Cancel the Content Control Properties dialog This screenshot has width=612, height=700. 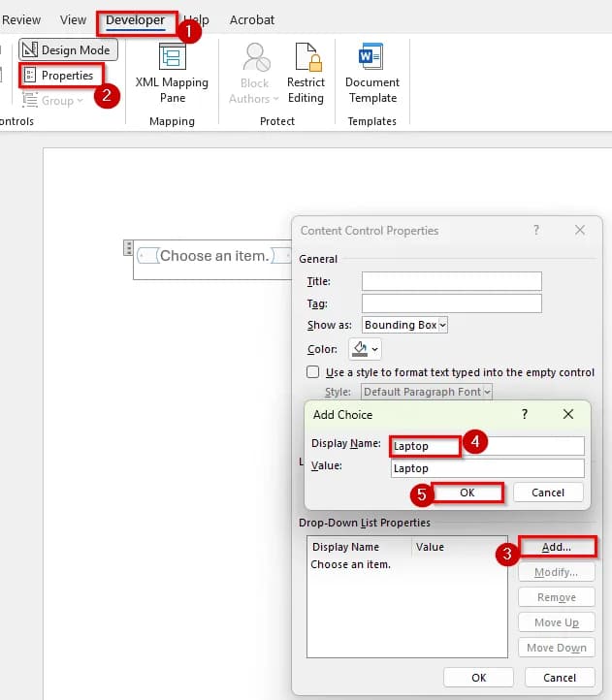tap(560, 678)
